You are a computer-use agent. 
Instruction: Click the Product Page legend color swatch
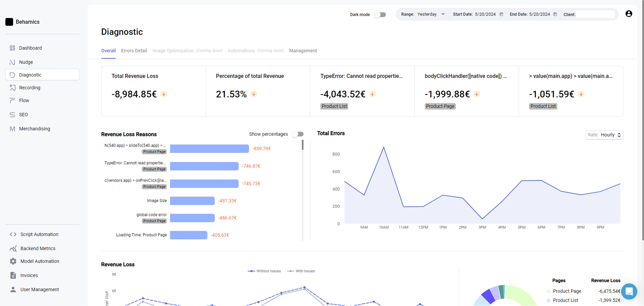coord(549,291)
